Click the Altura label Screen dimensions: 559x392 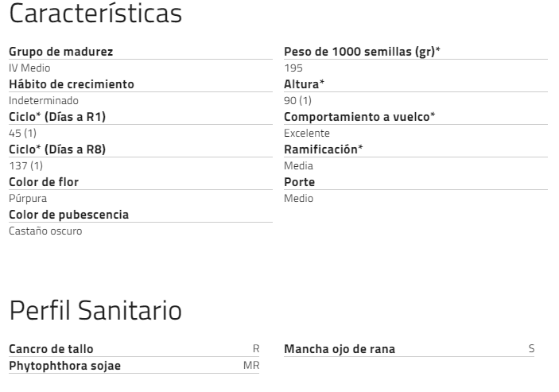coord(304,84)
